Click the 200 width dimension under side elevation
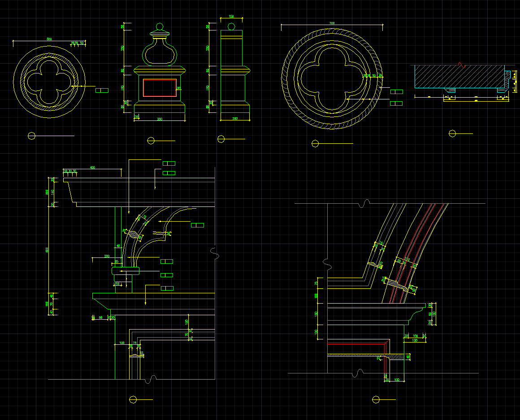This screenshot has width=520, height=420. [x=235, y=119]
